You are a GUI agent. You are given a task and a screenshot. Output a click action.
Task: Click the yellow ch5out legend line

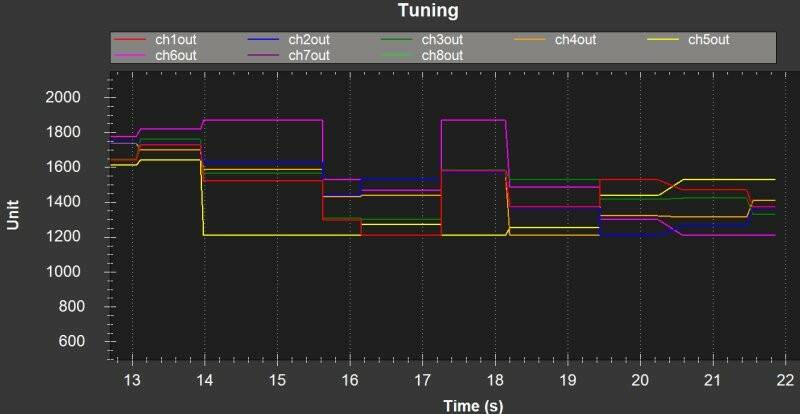[663, 39]
